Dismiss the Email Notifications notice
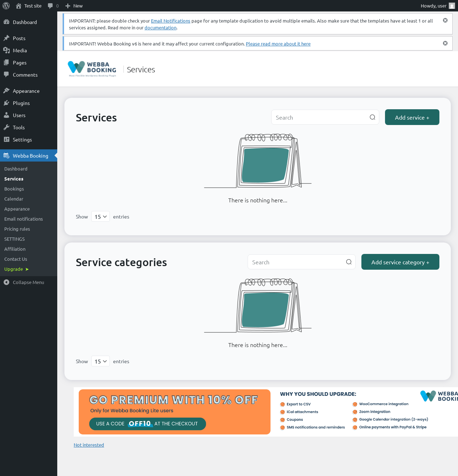 [x=445, y=20]
